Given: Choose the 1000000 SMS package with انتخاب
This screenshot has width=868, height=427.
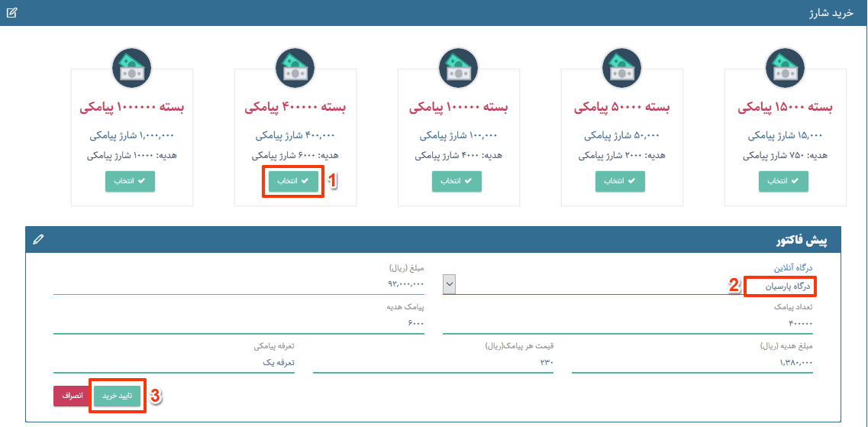Looking at the screenshot, I should click(130, 182).
